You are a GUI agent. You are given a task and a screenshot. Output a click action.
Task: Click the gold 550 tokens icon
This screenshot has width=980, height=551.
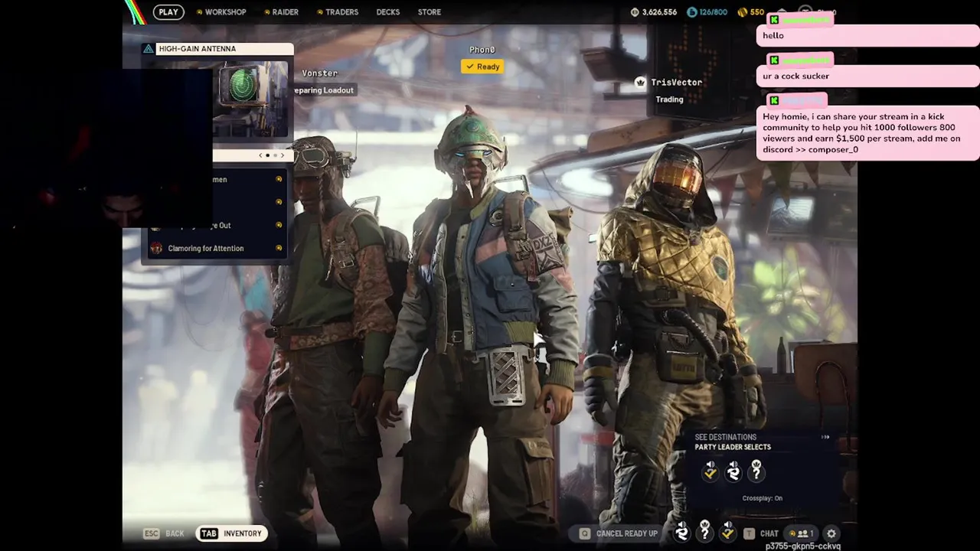point(742,12)
